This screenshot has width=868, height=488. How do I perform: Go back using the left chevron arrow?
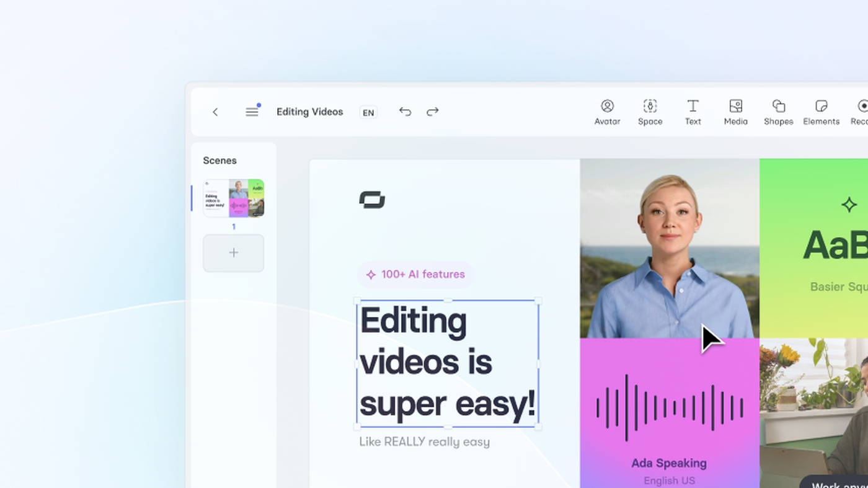(x=215, y=112)
